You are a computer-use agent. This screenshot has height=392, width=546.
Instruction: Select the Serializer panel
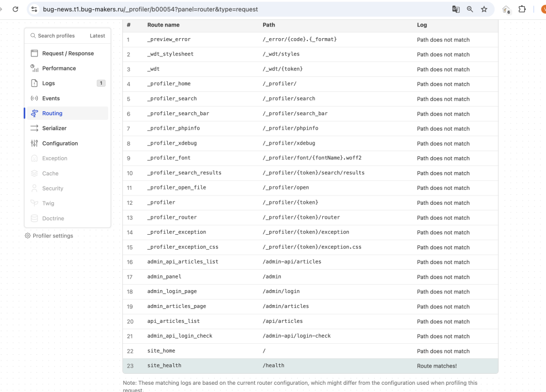[68, 128]
